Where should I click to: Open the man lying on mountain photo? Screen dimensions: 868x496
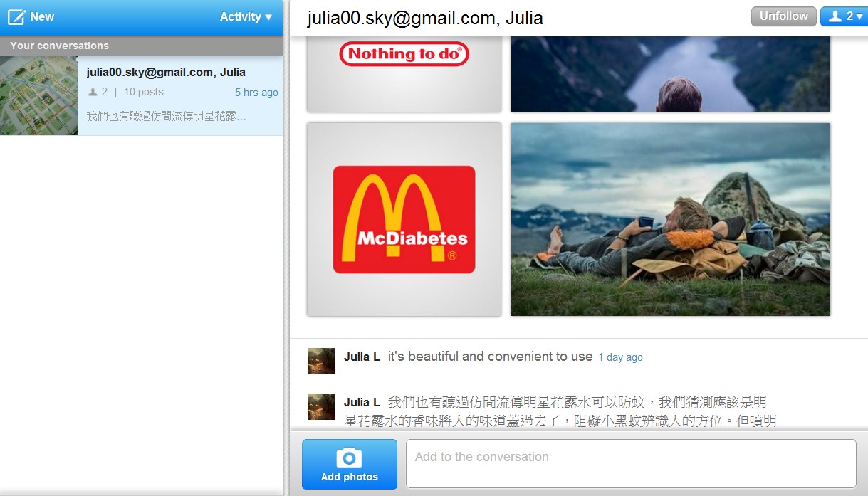point(671,219)
